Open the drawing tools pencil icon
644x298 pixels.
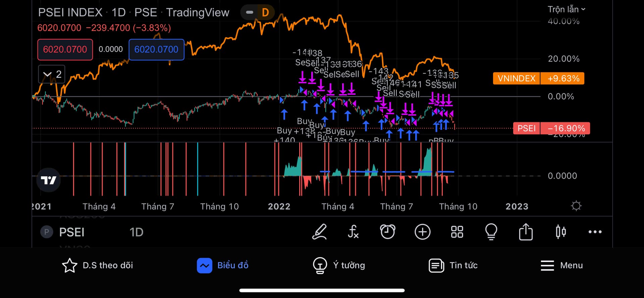(x=319, y=232)
